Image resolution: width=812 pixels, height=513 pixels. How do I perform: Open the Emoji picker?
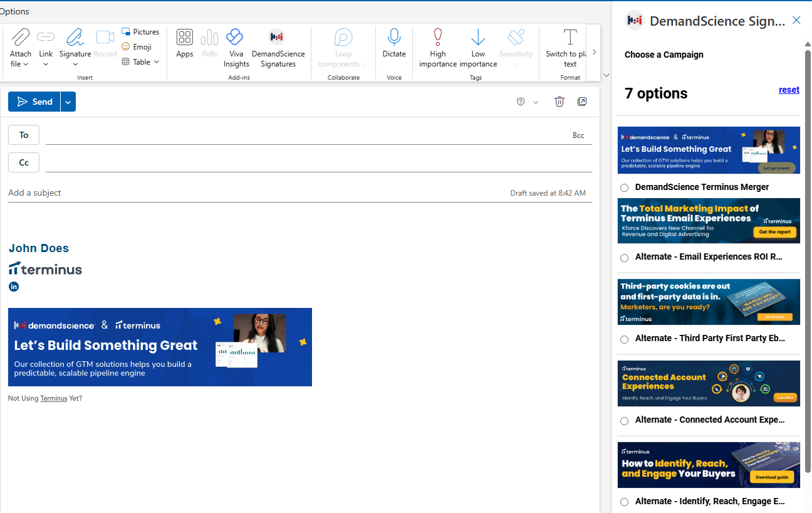click(137, 46)
